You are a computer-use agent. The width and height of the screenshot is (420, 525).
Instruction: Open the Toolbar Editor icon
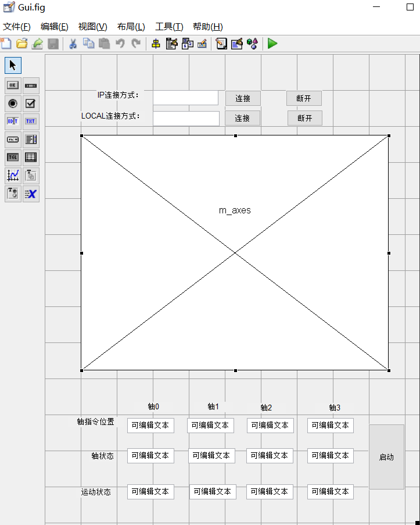[202, 44]
